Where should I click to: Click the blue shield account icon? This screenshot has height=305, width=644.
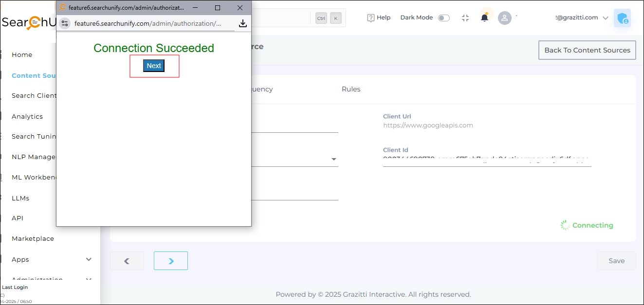(622, 18)
